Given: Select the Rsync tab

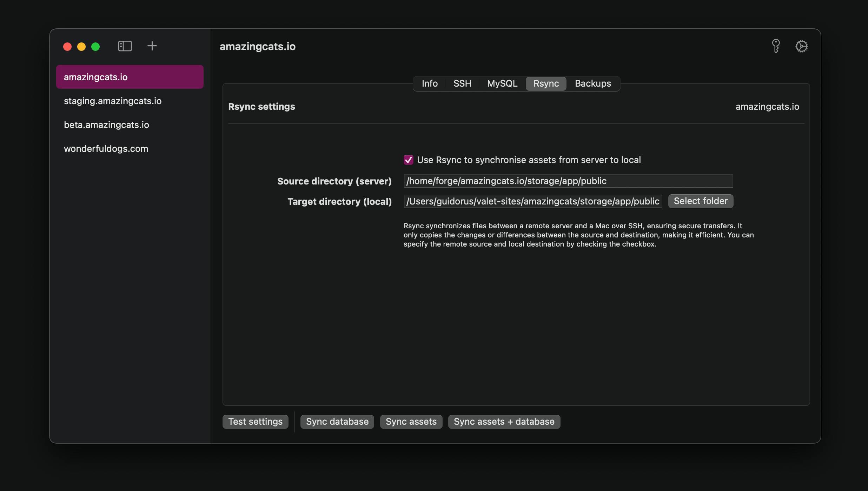Looking at the screenshot, I should [x=546, y=83].
